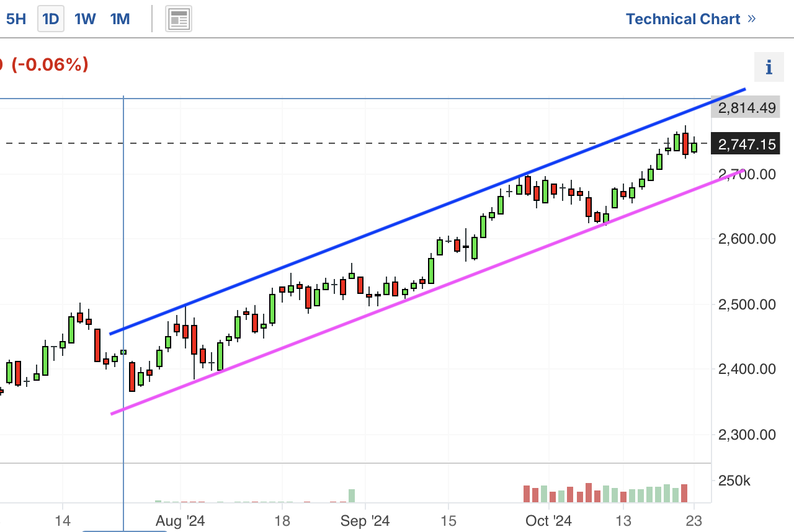794x532 pixels.
Task: Click the date label 18 on axis
Action: tap(282, 521)
